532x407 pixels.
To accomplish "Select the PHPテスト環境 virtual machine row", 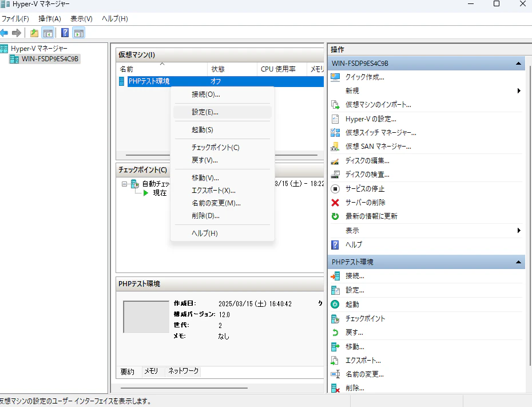I will (x=221, y=81).
